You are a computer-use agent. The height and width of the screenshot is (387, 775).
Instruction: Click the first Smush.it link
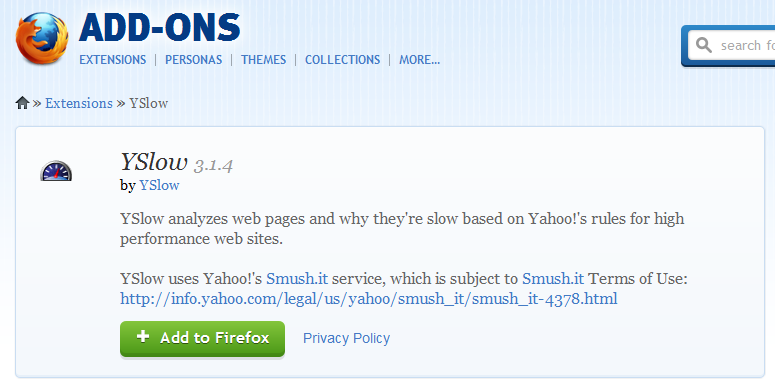pyautogui.click(x=297, y=279)
